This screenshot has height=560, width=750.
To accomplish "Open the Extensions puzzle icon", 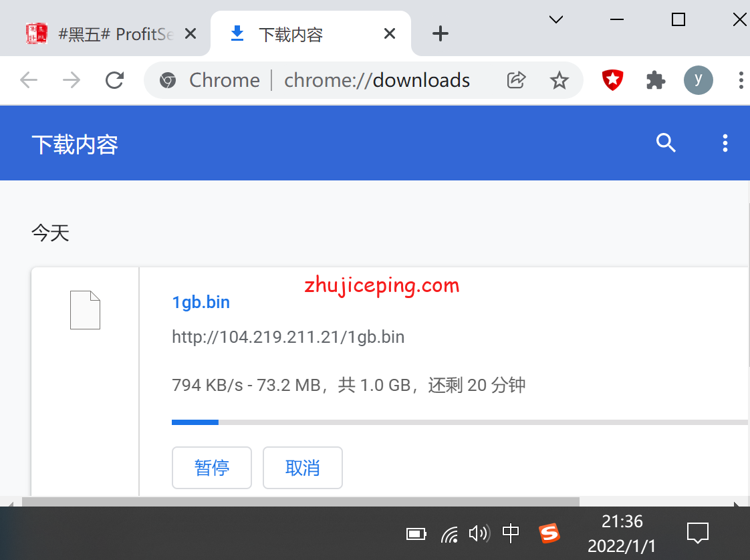I will [x=656, y=80].
